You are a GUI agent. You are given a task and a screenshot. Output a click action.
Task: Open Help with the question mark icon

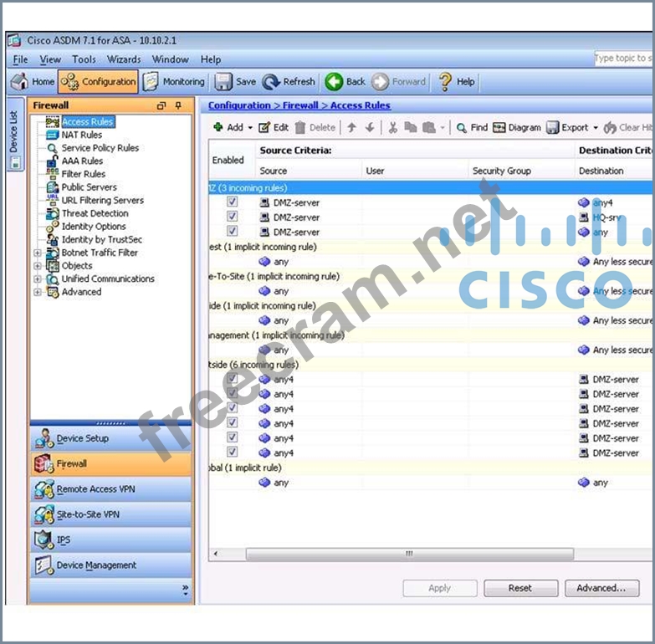(x=445, y=82)
